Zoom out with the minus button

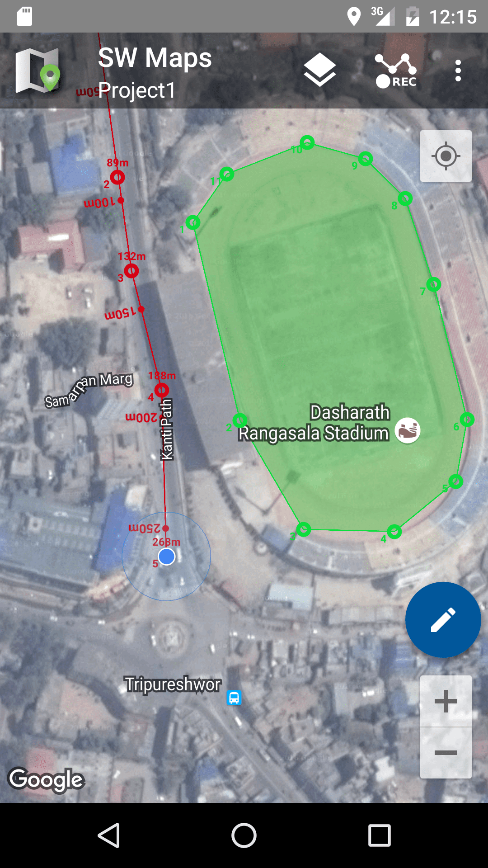pos(446,753)
